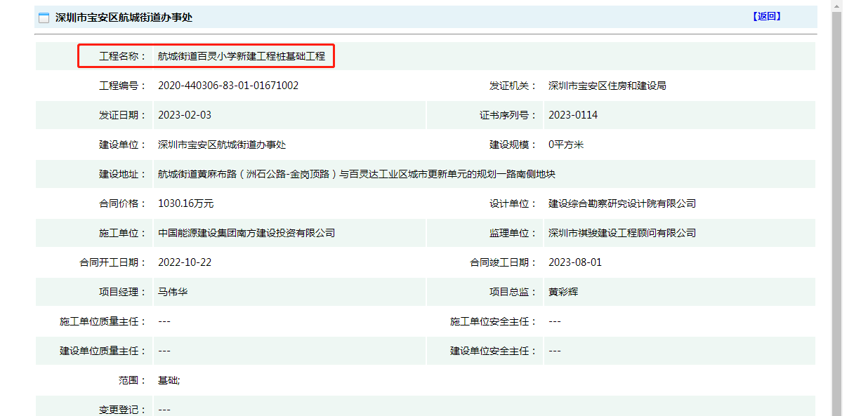Click the supervisor 深圳市祺骏建设工程顾问有限公司

click(622, 233)
